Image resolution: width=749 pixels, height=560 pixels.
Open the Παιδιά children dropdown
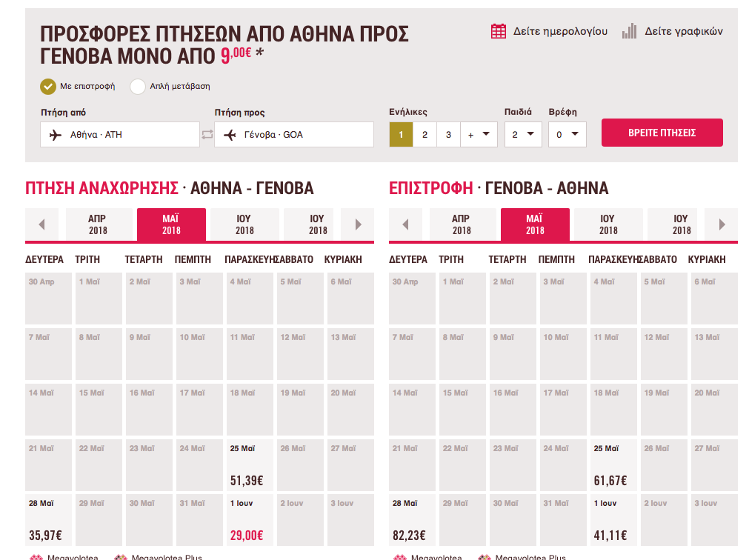tap(523, 135)
